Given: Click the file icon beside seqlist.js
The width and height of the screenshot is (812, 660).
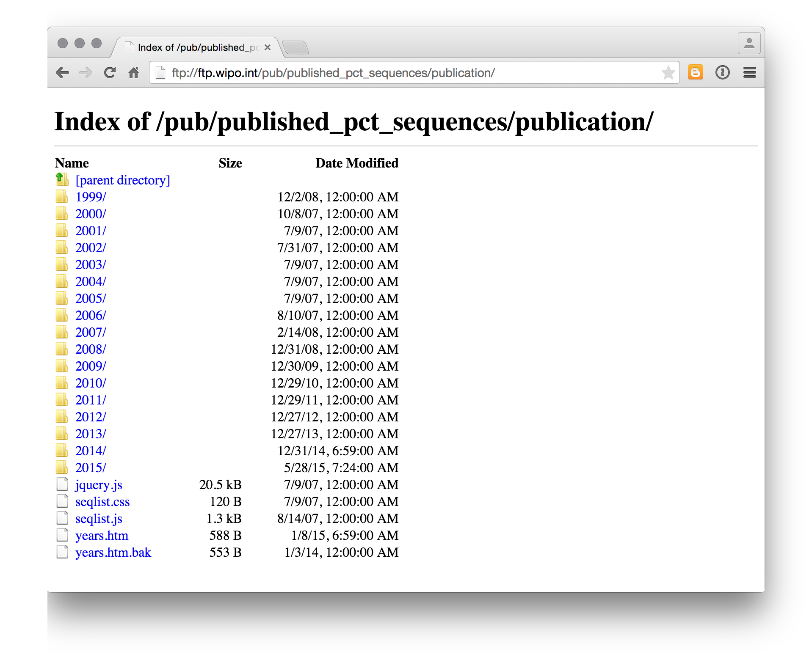Looking at the screenshot, I should [x=62, y=518].
